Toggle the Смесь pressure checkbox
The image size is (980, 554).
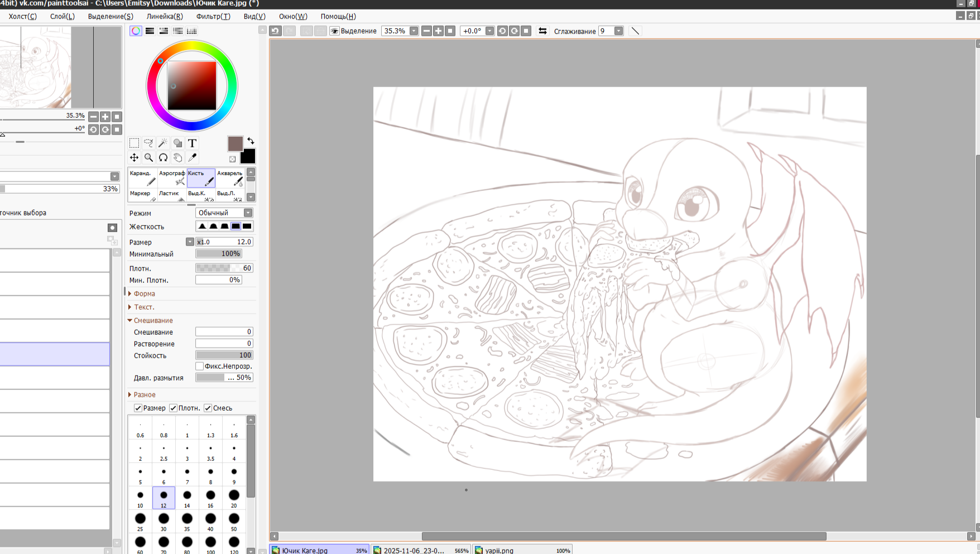point(208,408)
